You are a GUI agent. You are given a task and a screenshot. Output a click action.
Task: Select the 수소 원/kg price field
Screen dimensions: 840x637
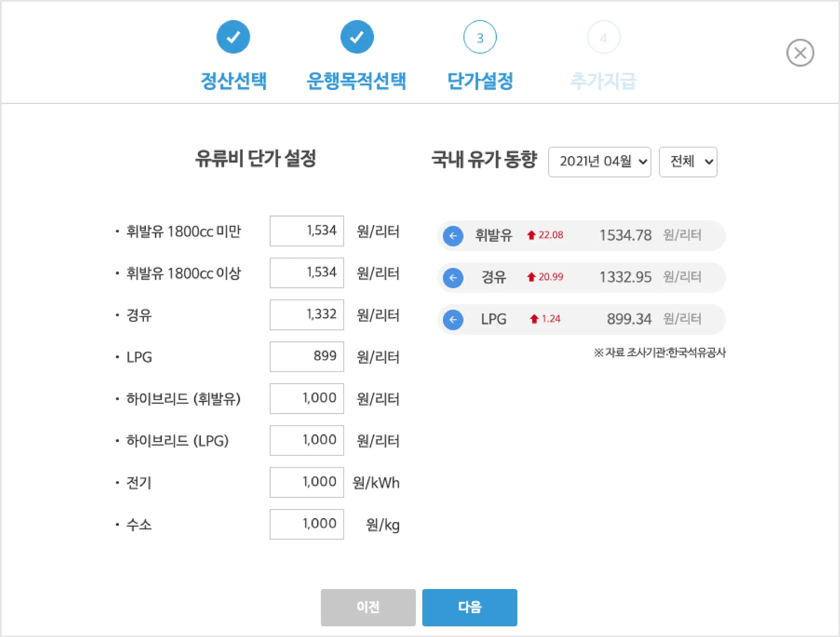[306, 524]
